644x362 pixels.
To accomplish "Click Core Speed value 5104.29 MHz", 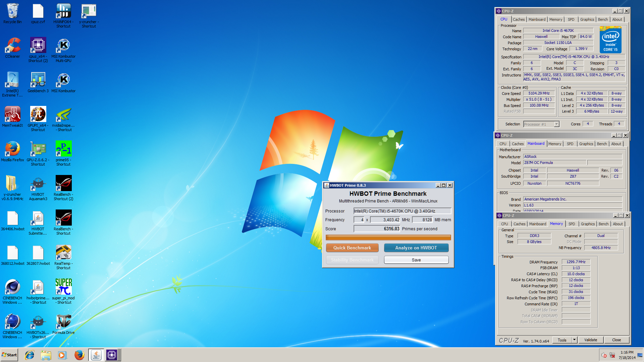I will (539, 93).
